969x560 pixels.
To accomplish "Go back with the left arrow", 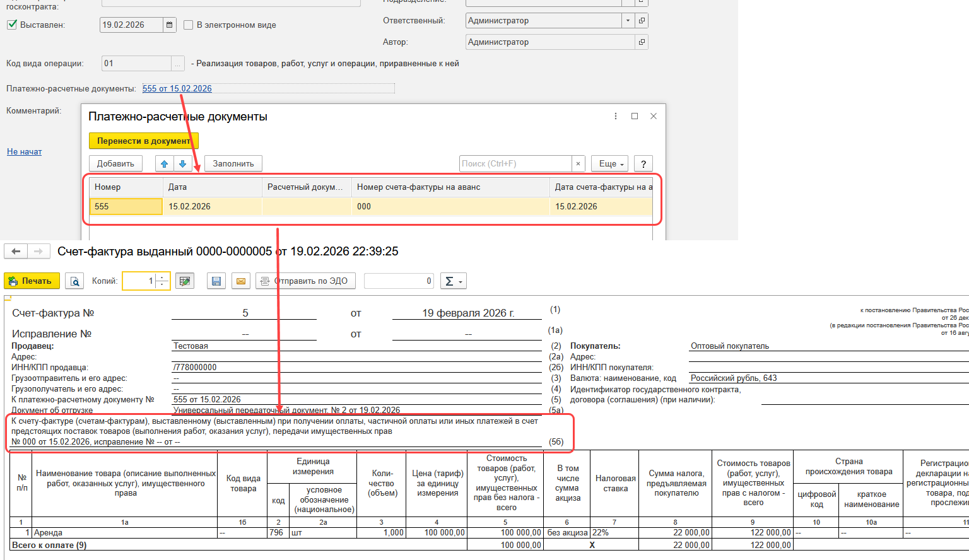I will click(16, 252).
